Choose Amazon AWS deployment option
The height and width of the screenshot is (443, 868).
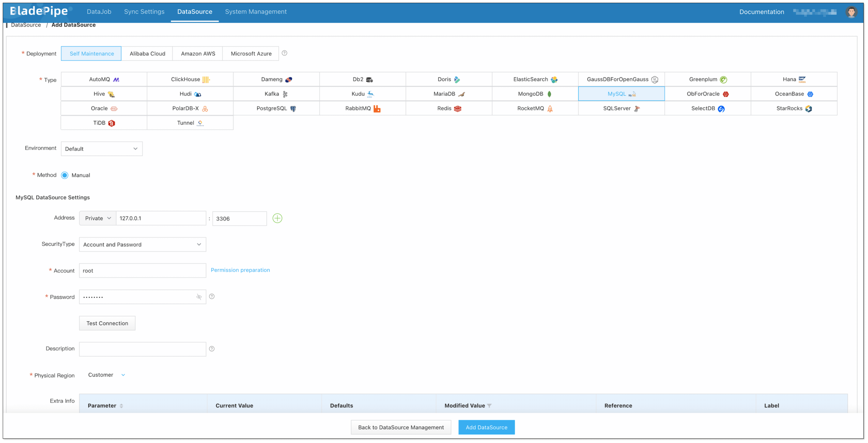(x=198, y=54)
